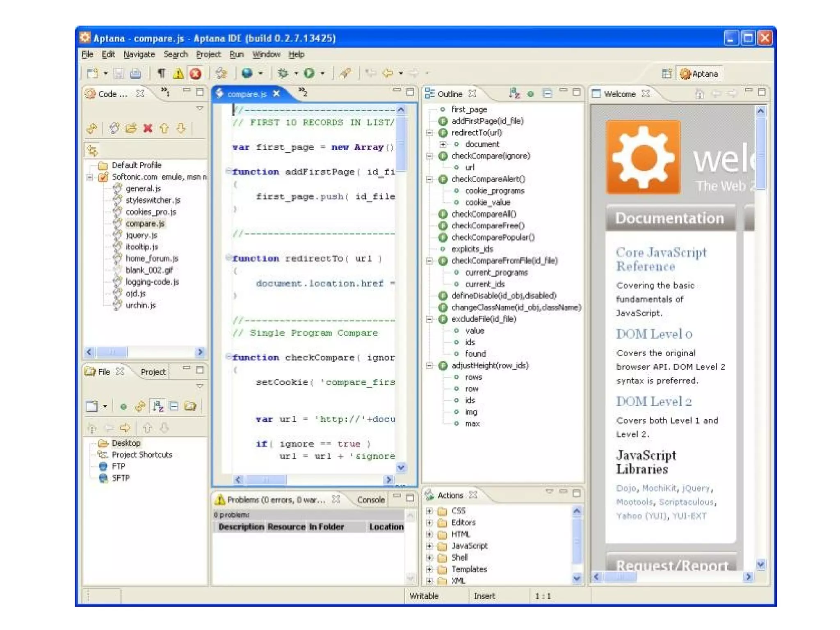
Task: Expand the document node in Outline
Action: (443, 144)
